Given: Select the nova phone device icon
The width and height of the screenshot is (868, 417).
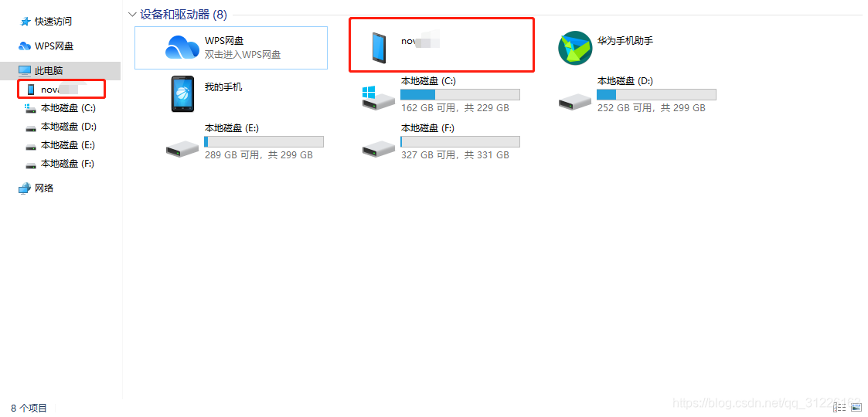Looking at the screenshot, I should 379,48.
